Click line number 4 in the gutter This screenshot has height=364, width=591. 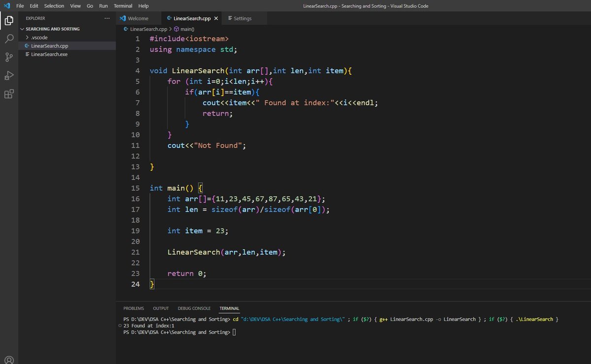[137, 71]
